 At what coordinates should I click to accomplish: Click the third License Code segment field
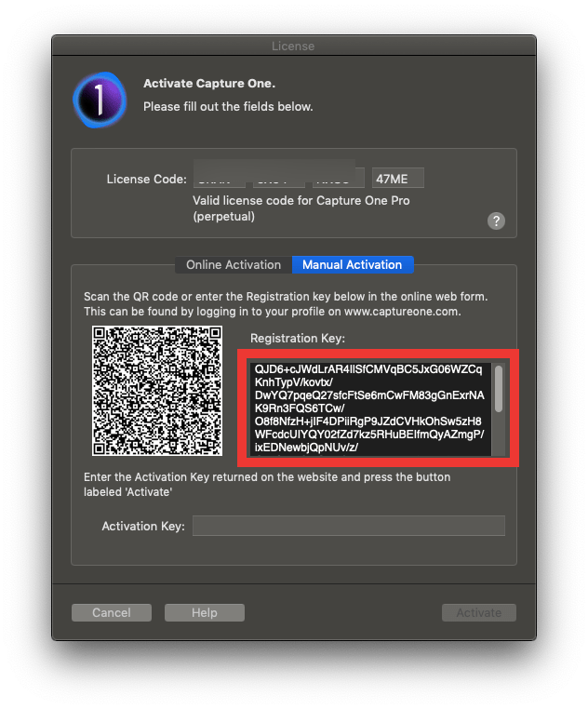(339, 178)
